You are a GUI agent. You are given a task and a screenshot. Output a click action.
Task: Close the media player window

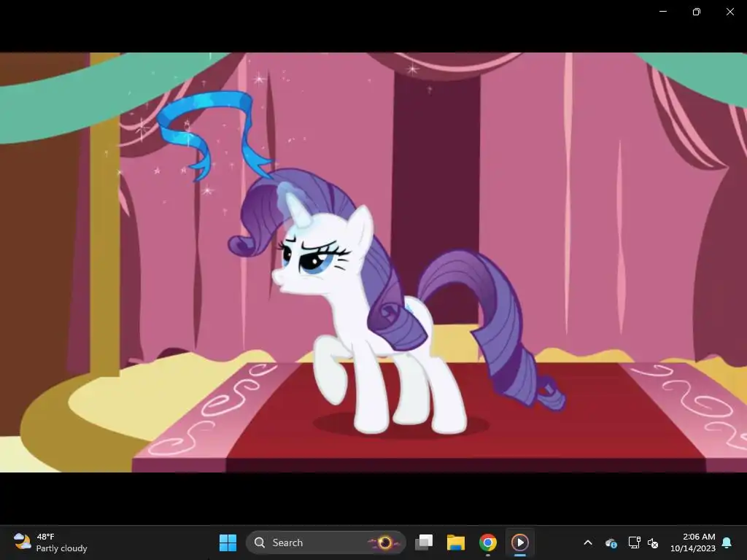(729, 12)
